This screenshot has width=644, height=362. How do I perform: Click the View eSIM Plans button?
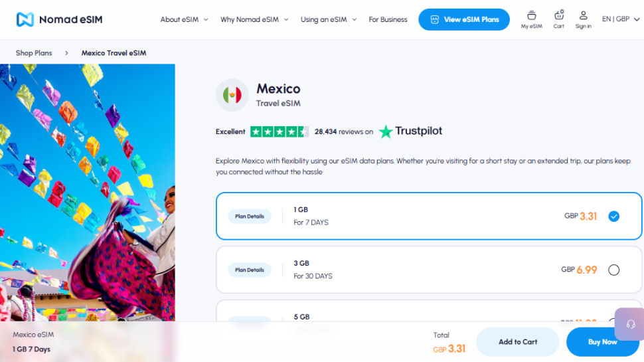coord(464,19)
